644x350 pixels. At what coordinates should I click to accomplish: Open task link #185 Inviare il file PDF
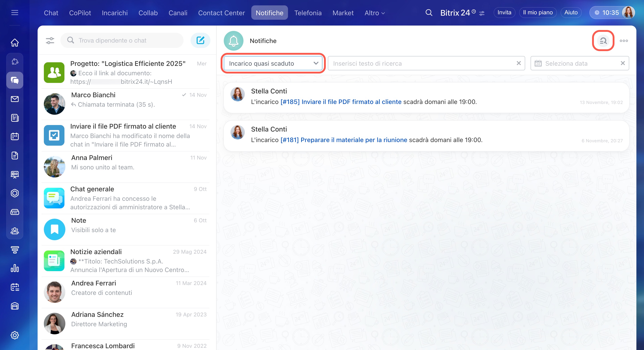(x=341, y=102)
